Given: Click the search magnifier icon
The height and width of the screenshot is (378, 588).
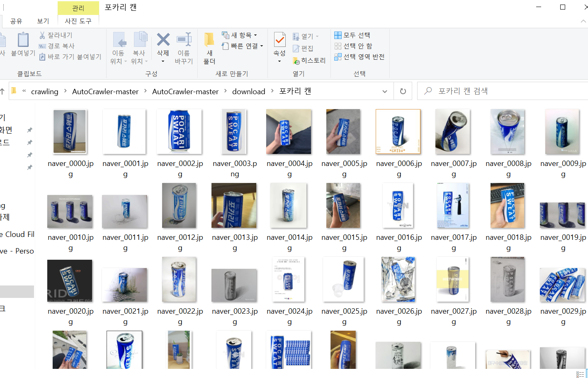Looking at the screenshot, I should (428, 91).
